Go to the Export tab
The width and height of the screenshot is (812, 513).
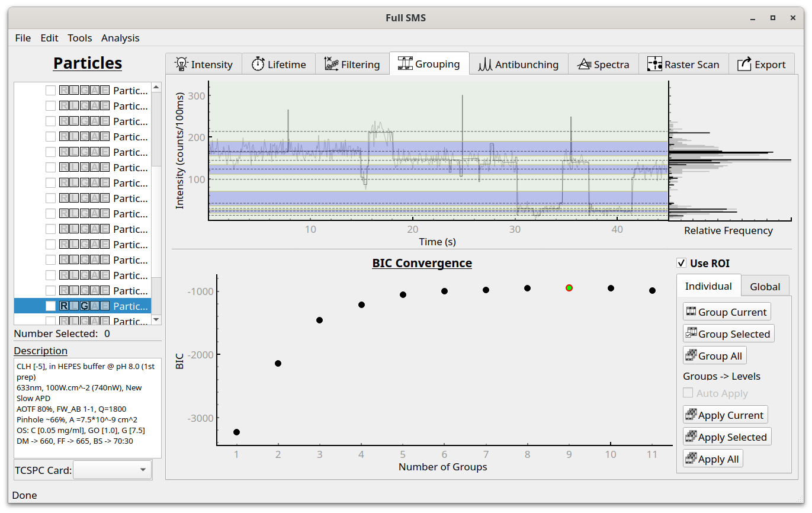761,64
